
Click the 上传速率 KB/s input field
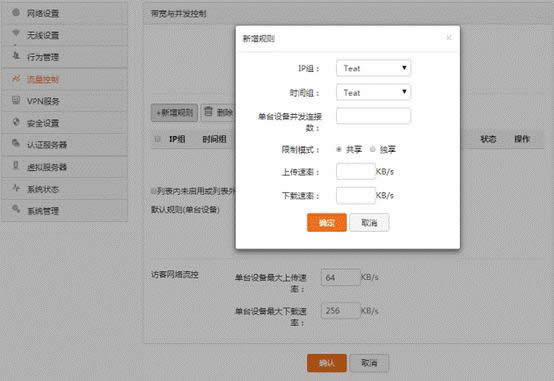click(355, 171)
